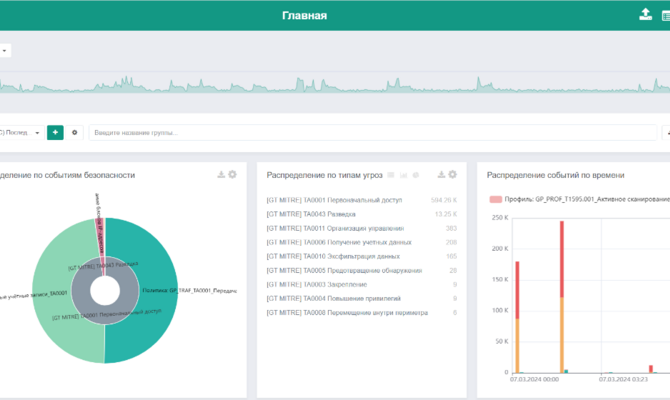Click the small red bar near 07.03.2024 03:23
670x400 pixels.
pos(651,369)
